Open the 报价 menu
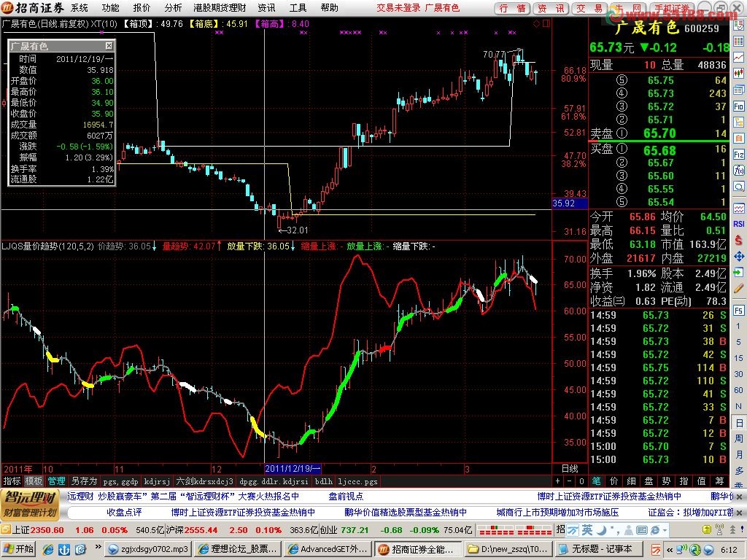This screenshot has width=747, height=560. pyautogui.click(x=142, y=7)
